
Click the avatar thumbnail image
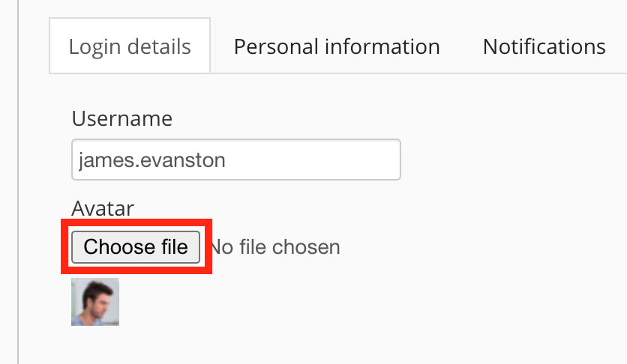[x=95, y=302]
